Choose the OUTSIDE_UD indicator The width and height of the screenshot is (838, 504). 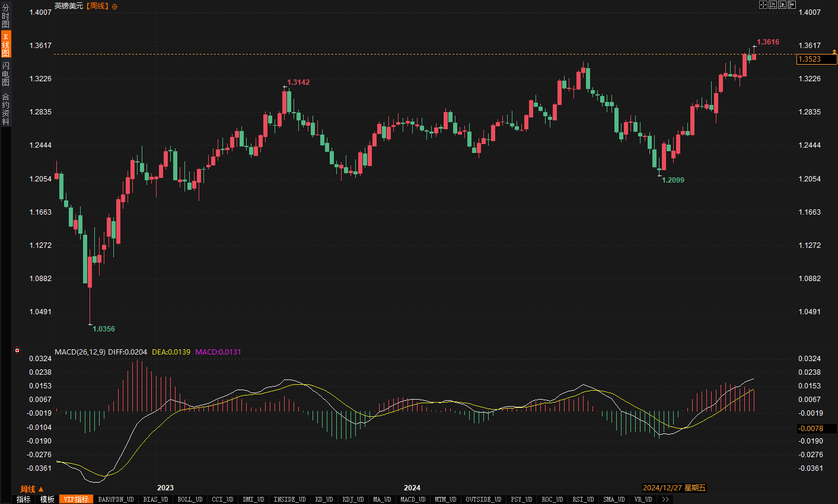(483, 499)
